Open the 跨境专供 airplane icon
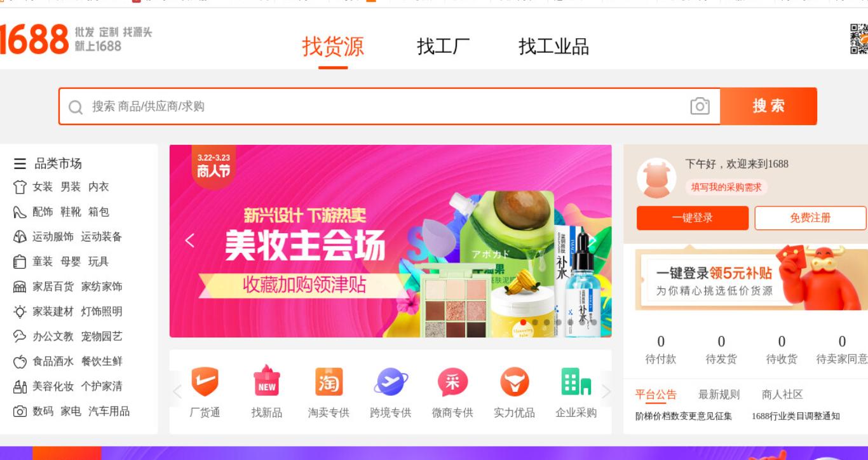868x460 pixels. pos(391,382)
